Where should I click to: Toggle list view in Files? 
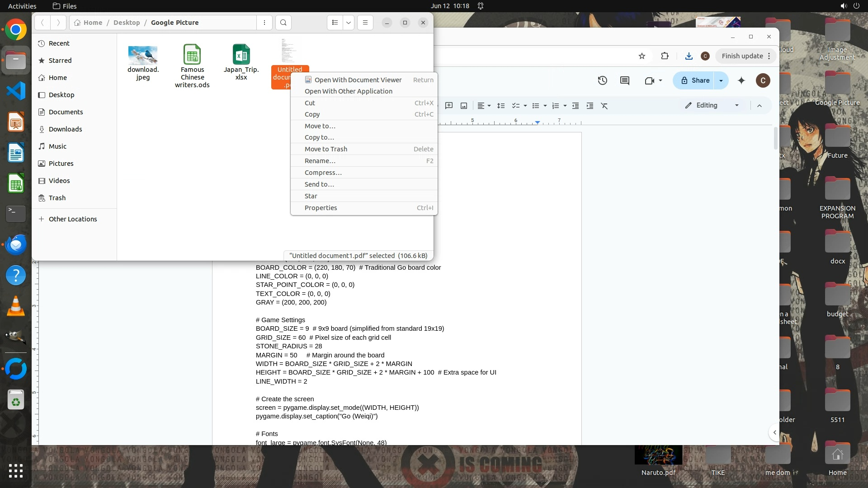coord(335,23)
